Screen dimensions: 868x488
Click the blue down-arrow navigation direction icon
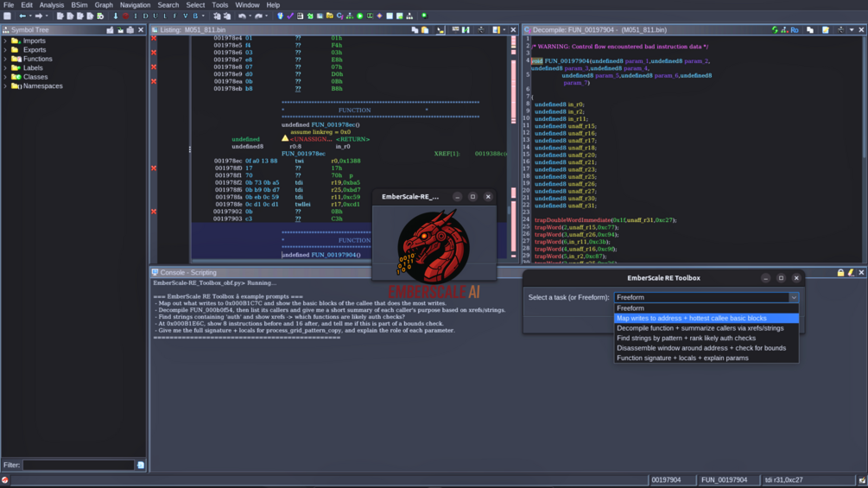click(x=115, y=16)
